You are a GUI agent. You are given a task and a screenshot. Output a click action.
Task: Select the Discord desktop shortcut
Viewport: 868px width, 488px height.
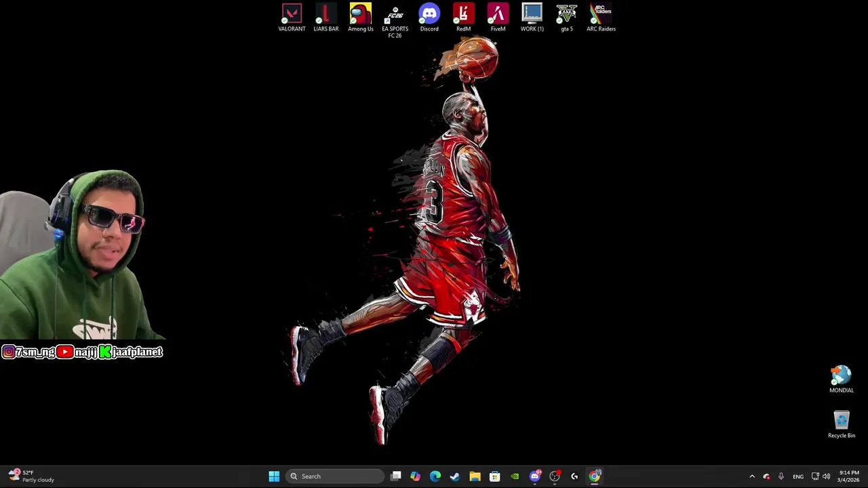coord(429,18)
